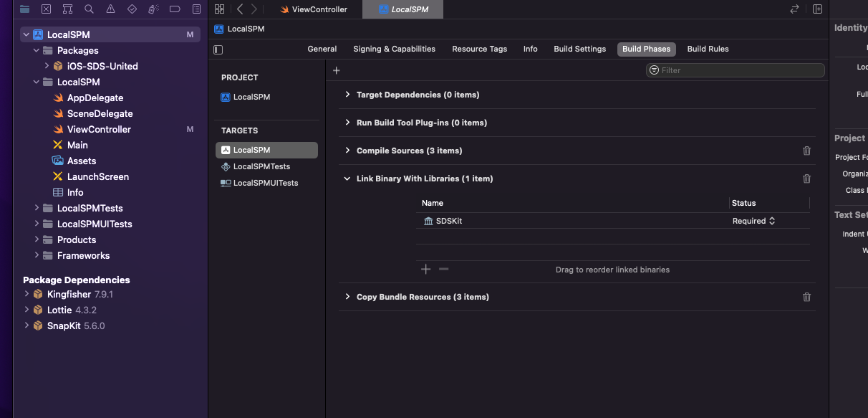The height and width of the screenshot is (418, 868).
Task: Go forward with the right chevron
Action: pyautogui.click(x=254, y=9)
